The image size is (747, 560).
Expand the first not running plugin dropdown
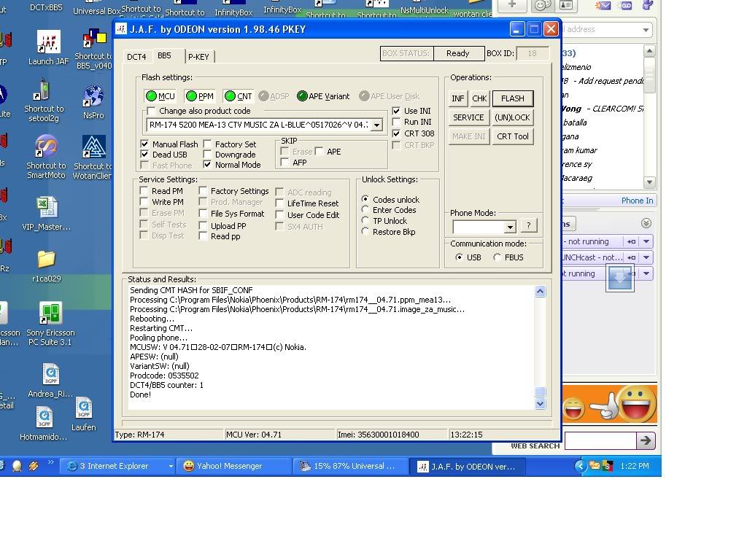tap(646, 241)
